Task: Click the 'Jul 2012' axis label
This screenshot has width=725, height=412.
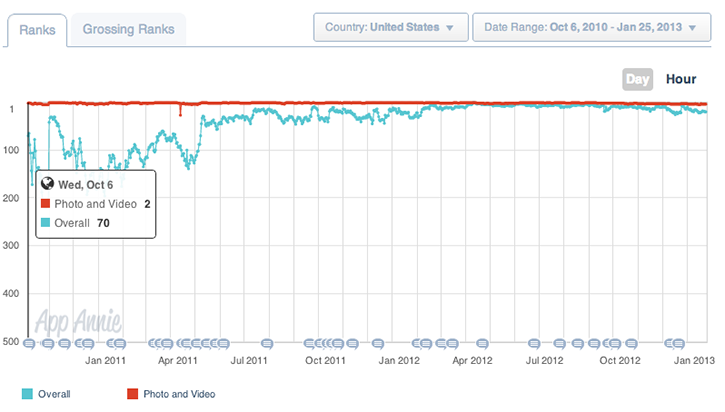Action: point(545,361)
